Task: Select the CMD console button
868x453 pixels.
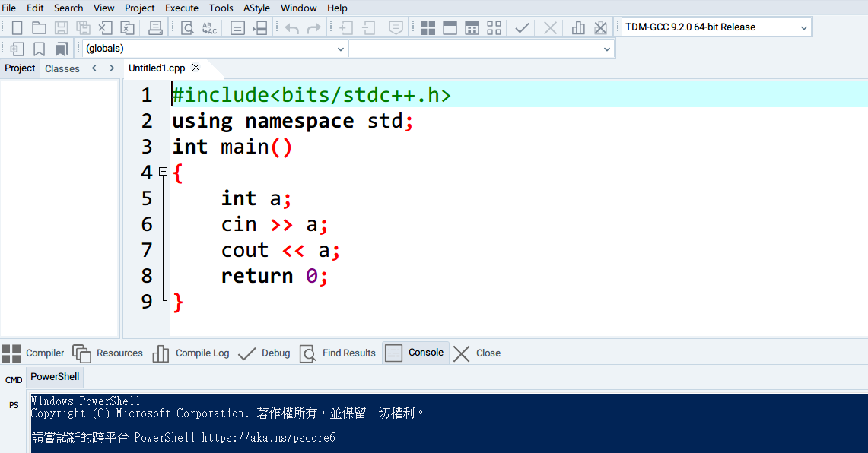Action: click(14, 380)
